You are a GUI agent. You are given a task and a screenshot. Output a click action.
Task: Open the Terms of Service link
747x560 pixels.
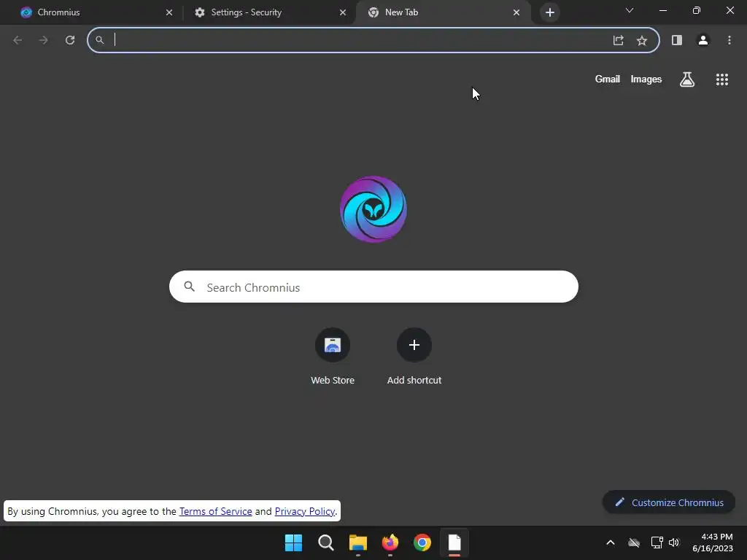[215, 511]
